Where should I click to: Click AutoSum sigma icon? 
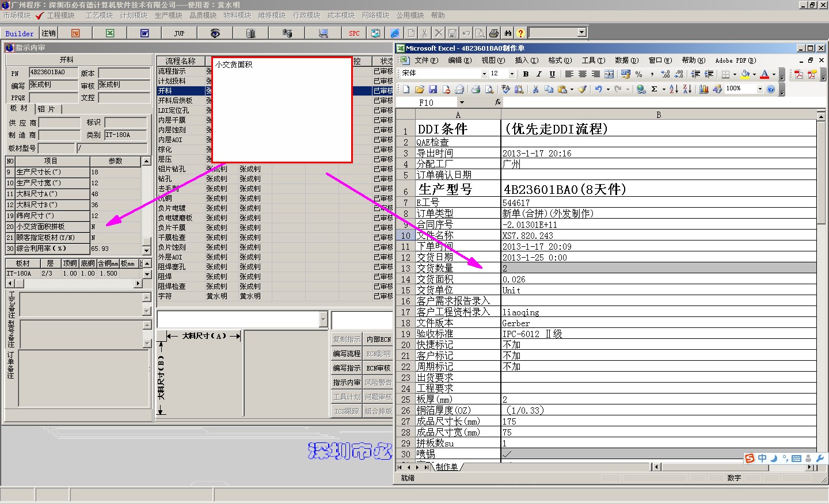655,89
